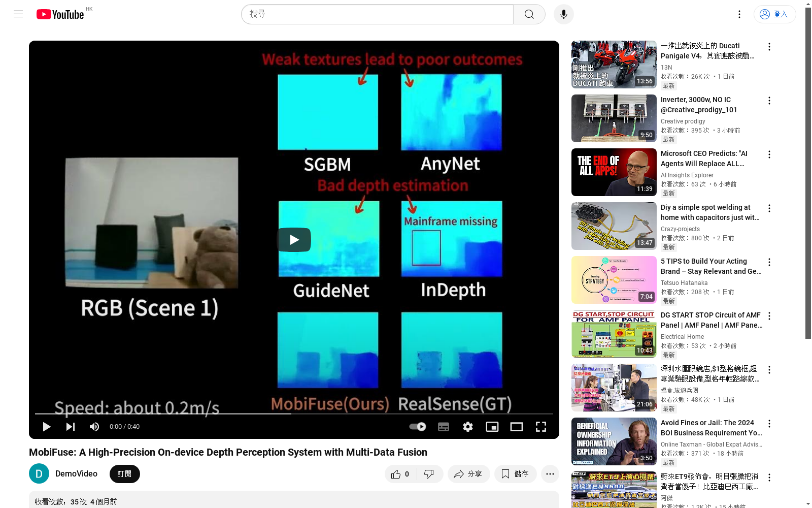Click the sign-in button in header

(x=774, y=14)
